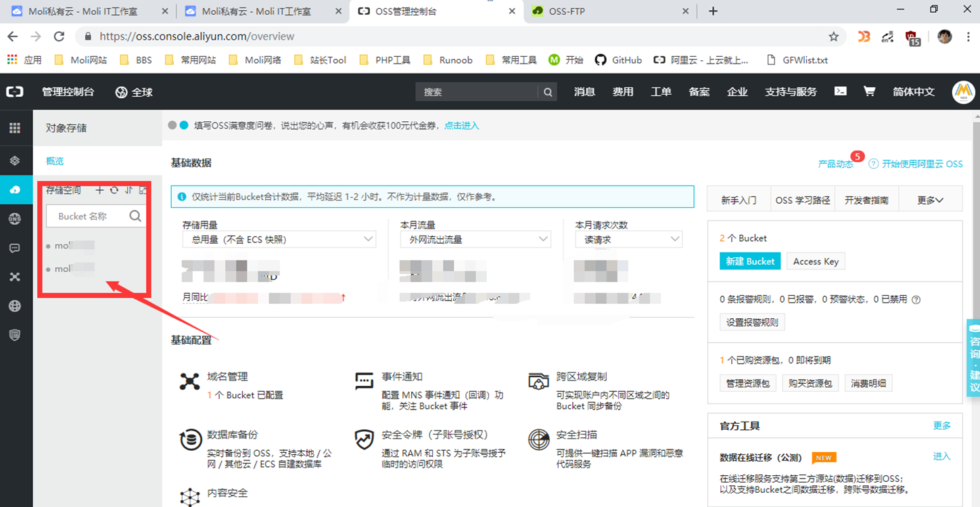Open the 支持与服务 menu
This screenshot has height=507, width=980.
pyautogui.click(x=791, y=91)
